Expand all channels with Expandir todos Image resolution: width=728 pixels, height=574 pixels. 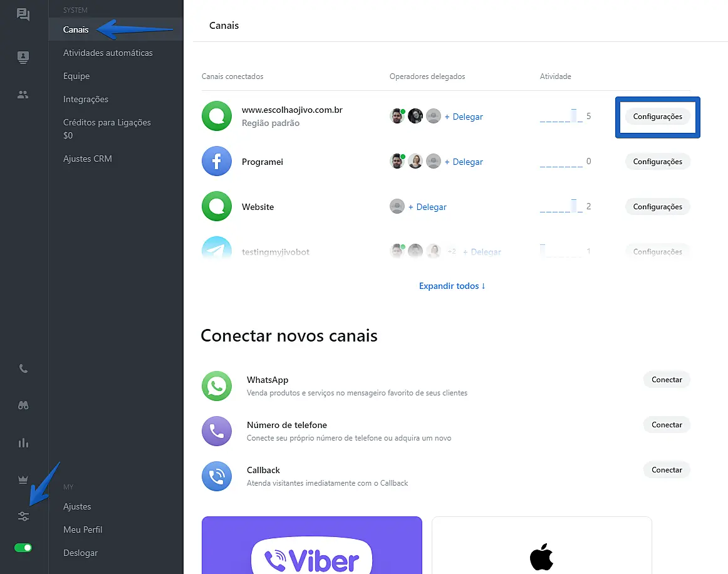[x=452, y=286]
